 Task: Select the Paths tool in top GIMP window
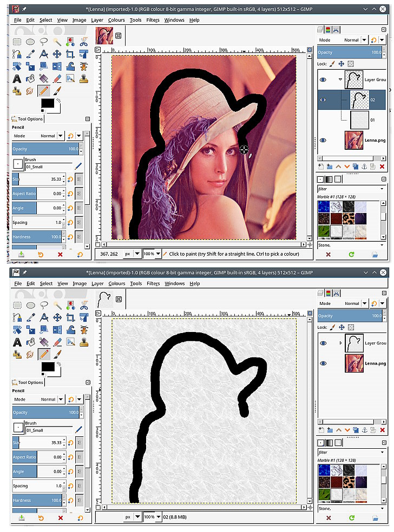coord(17,54)
